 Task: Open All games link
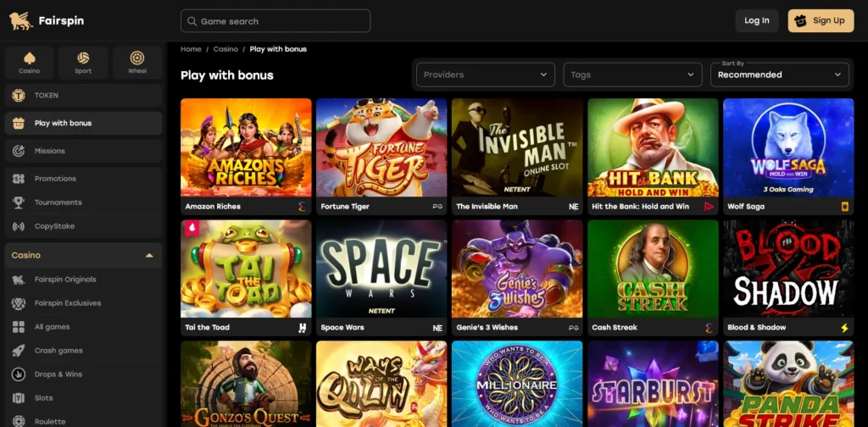[x=83, y=327]
